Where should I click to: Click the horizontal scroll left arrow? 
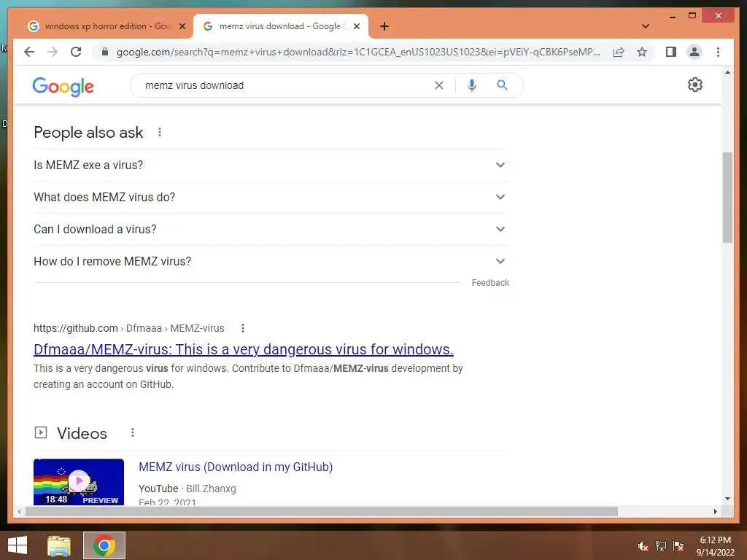[19, 511]
